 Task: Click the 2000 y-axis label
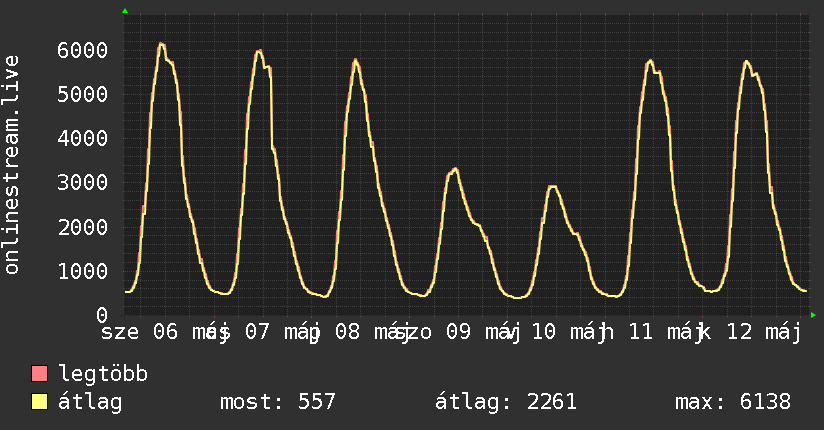tap(83, 227)
